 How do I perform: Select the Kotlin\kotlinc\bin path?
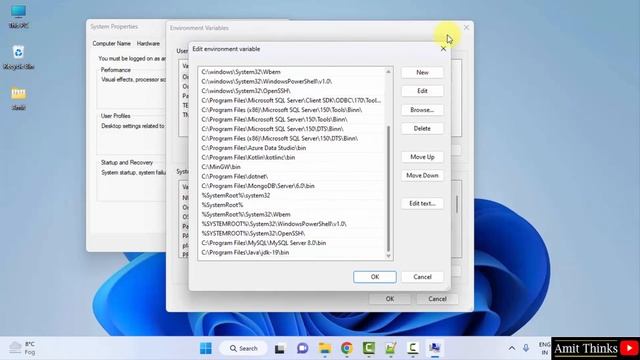[x=291, y=157]
